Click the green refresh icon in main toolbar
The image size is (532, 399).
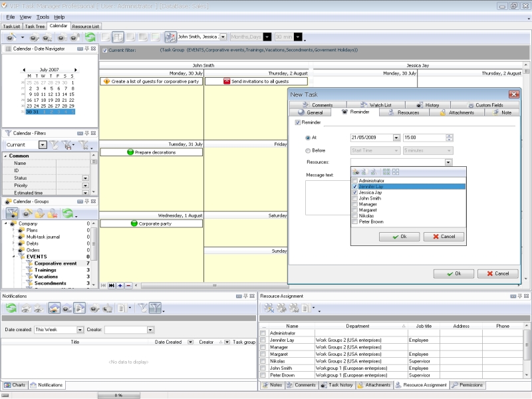(x=90, y=37)
